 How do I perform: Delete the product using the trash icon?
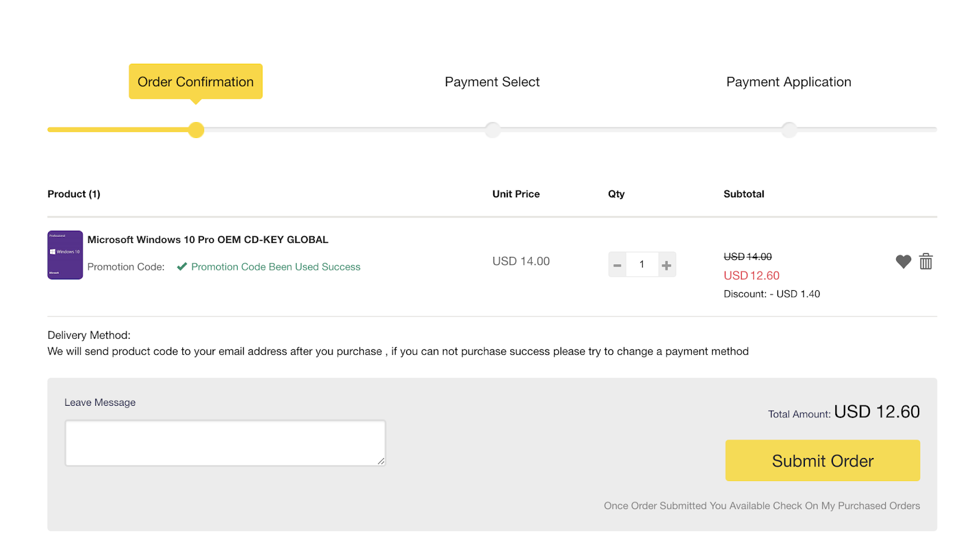[x=926, y=262]
